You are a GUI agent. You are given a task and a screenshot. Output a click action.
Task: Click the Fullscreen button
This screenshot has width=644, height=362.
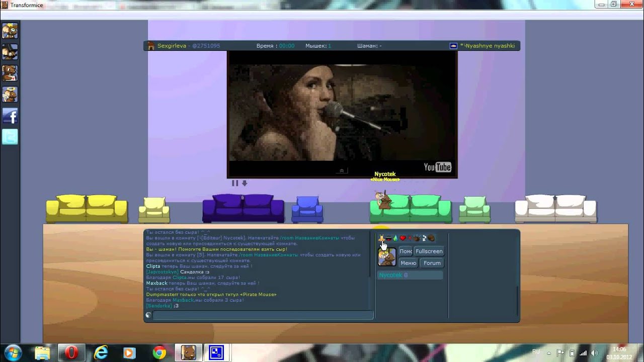429,251
